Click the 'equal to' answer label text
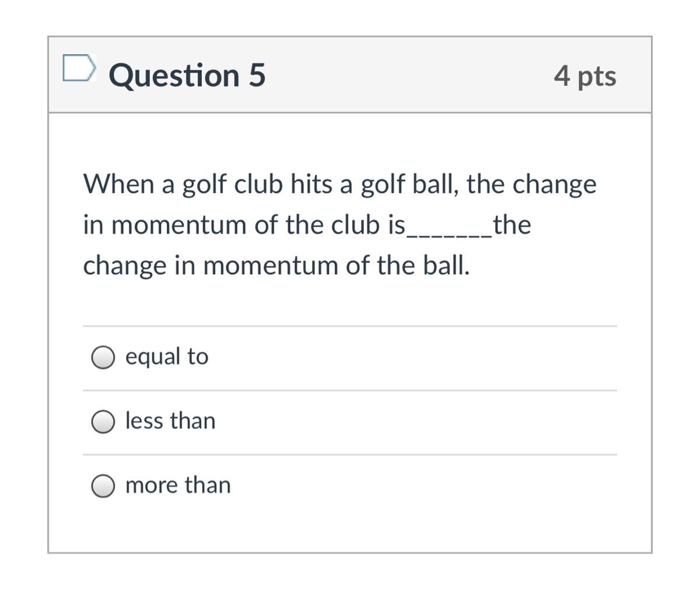This screenshot has height=601, width=700. 167,356
